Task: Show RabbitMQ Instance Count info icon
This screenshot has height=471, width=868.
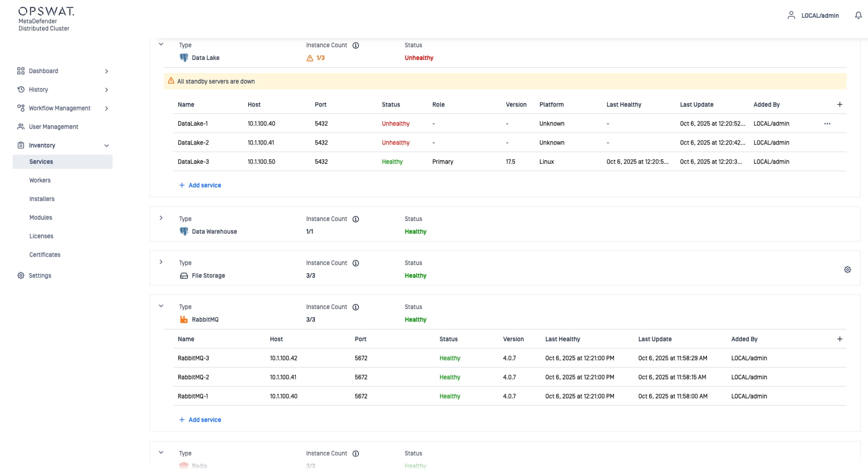Action: [355, 307]
